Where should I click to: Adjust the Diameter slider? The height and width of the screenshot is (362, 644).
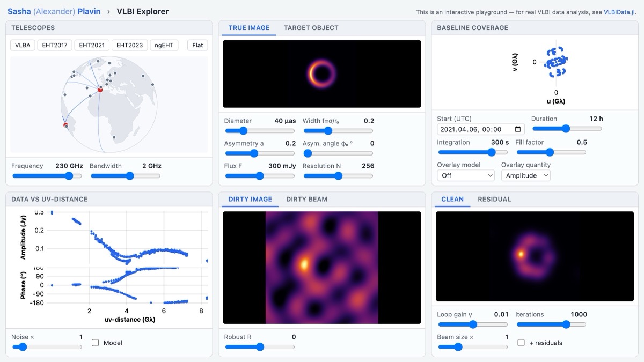click(259, 131)
